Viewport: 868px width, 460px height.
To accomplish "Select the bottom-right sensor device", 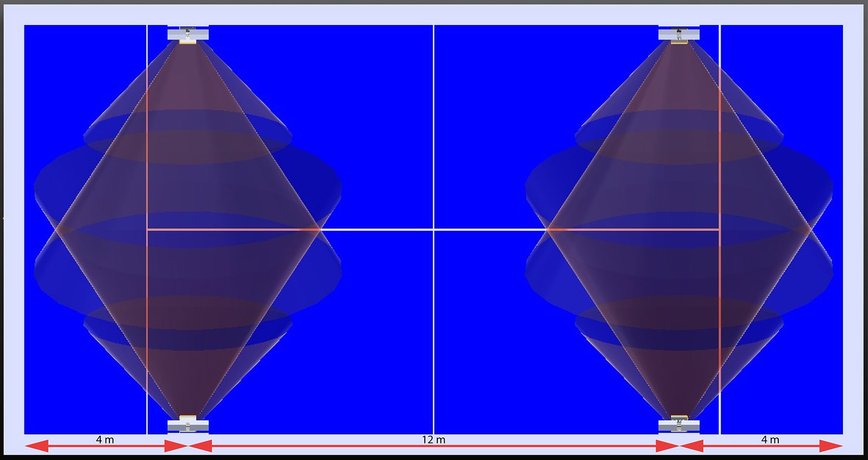I will pos(679,425).
